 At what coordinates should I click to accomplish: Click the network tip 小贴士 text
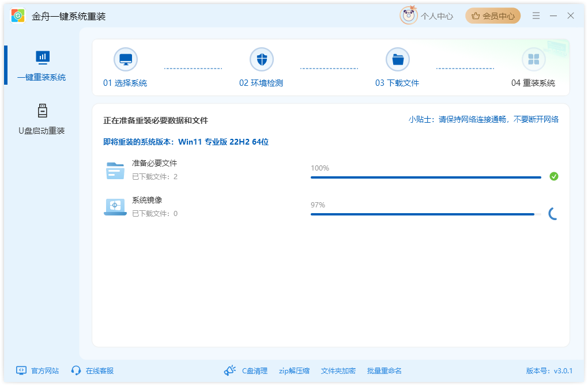(x=484, y=120)
